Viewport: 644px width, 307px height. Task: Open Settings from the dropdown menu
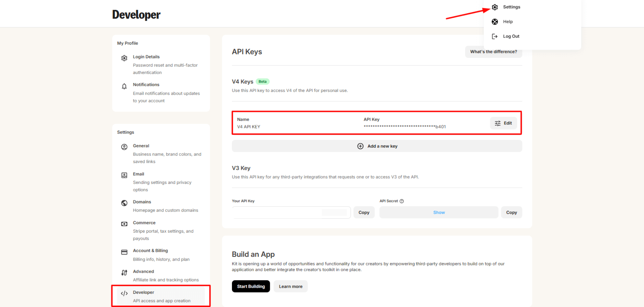coord(511,7)
